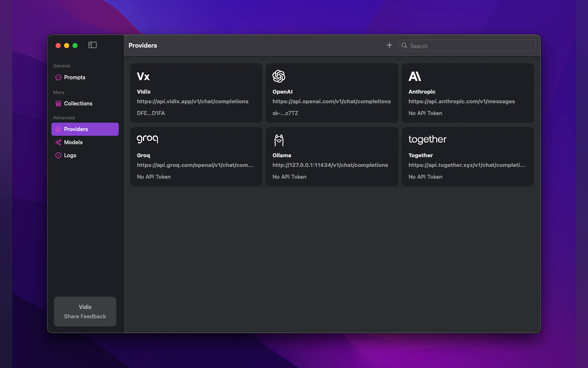Open Collections in the sidebar
Image resolution: width=588 pixels, height=368 pixels.
coord(78,103)
